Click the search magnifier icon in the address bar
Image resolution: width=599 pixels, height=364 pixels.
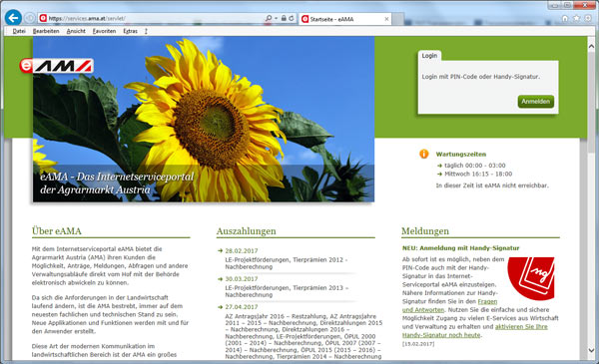(x=269, y=18)
